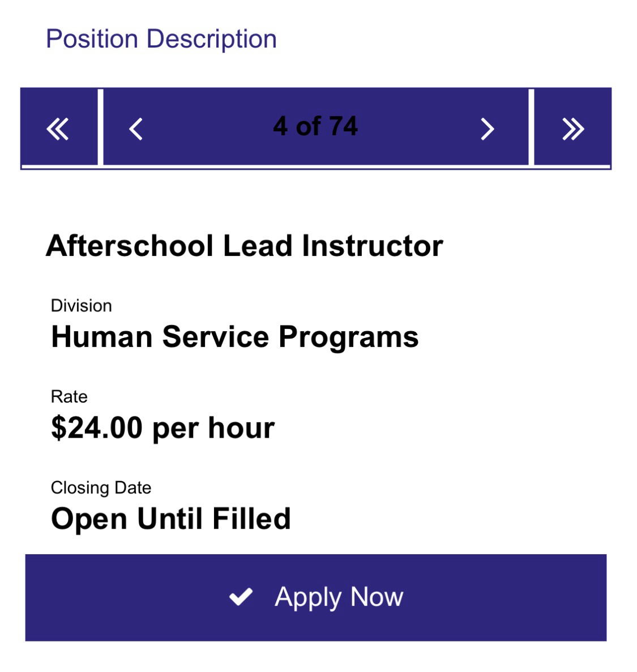This screenshot has width=637, height=672.
Task: Click the "4 of 74" position counter
Action: [x=315, y=126]
